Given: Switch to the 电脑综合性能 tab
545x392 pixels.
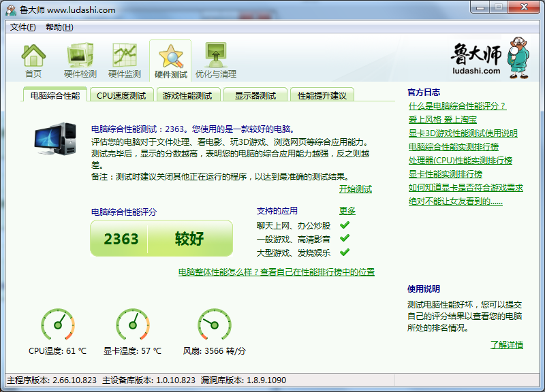Looking at the screenshot, I should click(55, 95).
